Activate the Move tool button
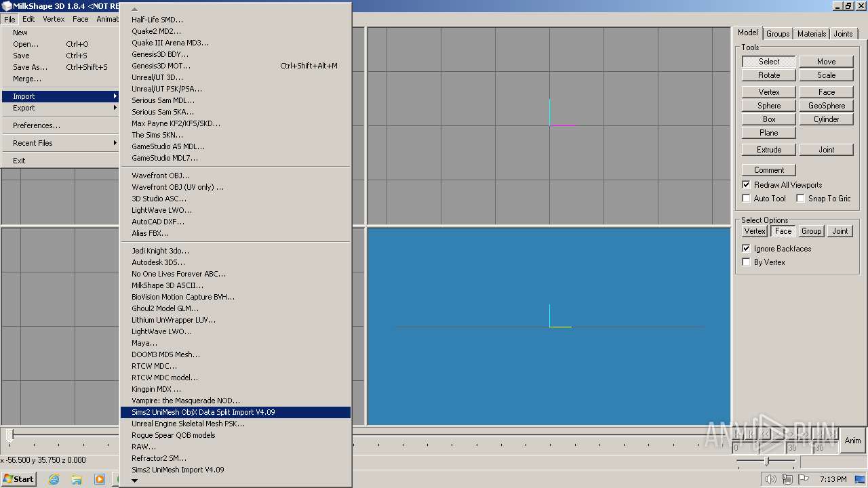This screenshot has width=868, height=488. (826, 62)
